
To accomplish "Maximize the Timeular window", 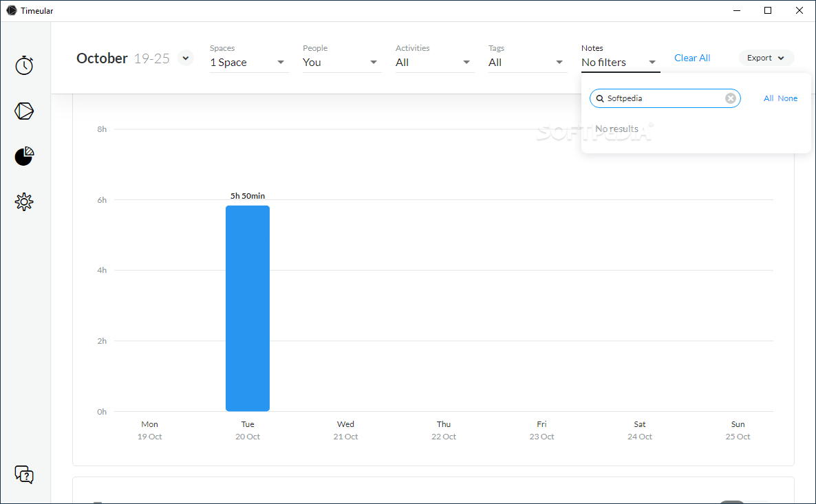I will pos(768,10).
